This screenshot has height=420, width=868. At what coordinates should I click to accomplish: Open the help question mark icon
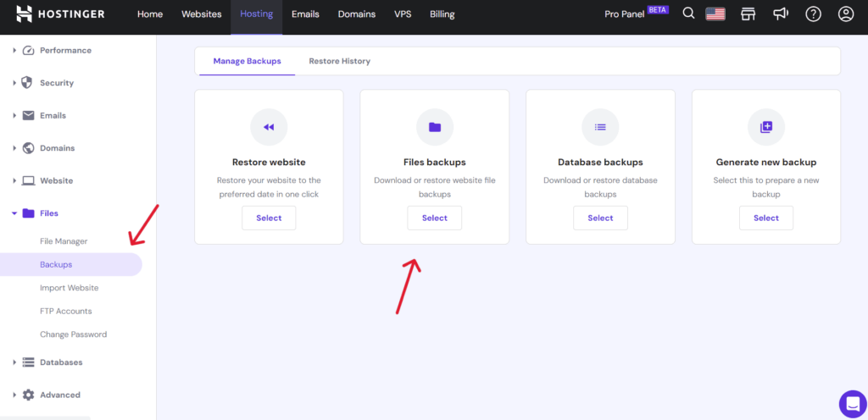coord(813,14)
